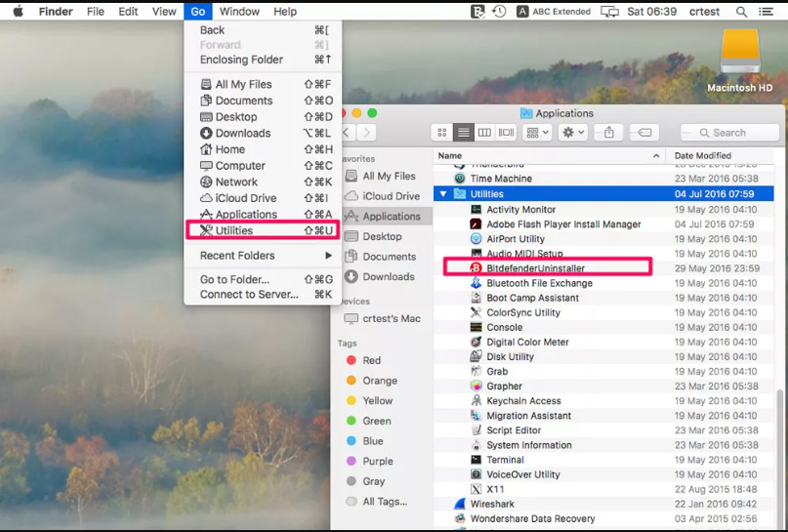Select the ColorSync Utility row

click(603, 312)
